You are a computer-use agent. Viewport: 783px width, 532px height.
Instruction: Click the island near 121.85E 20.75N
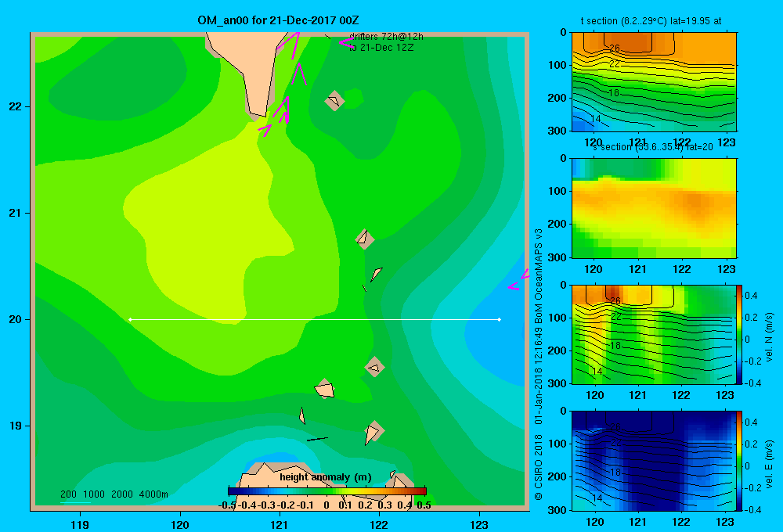(365, 239)
